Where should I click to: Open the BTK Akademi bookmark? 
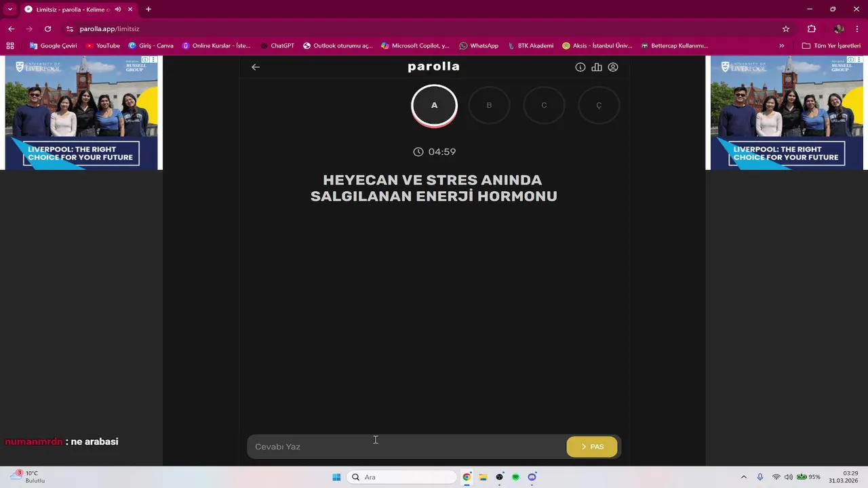531,46
